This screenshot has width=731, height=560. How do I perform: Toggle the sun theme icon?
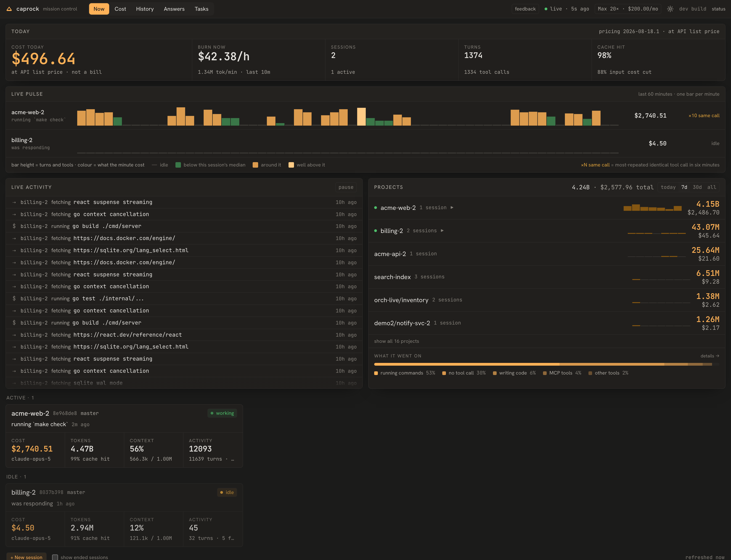tap(670, 9)
